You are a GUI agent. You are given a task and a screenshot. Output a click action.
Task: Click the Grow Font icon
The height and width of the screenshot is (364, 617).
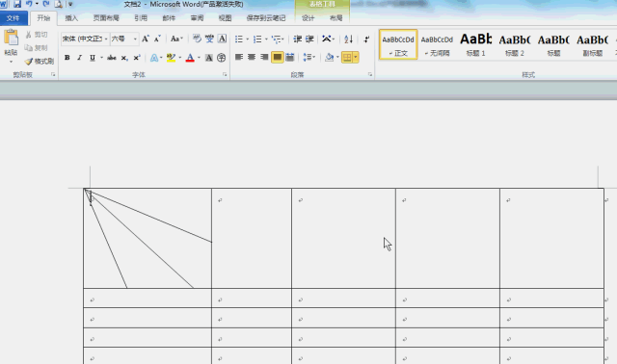146,39
